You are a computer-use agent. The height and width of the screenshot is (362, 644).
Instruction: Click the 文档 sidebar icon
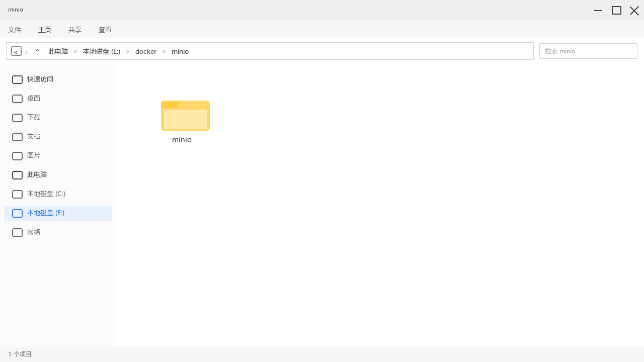coord(17,137)
